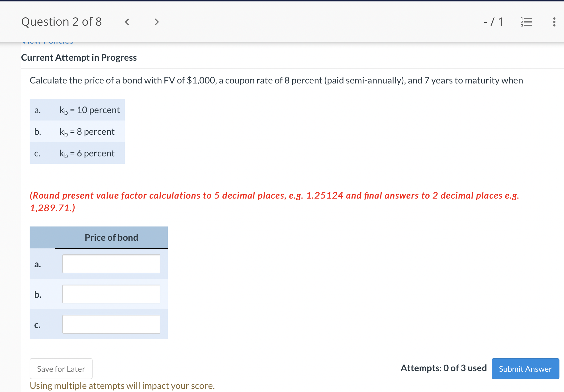Open the numbered question list navigator

coord(526,22)
